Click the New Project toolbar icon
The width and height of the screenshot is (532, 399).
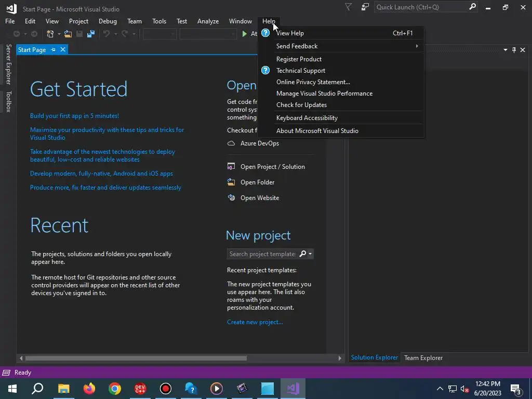(x=50, y=34)
